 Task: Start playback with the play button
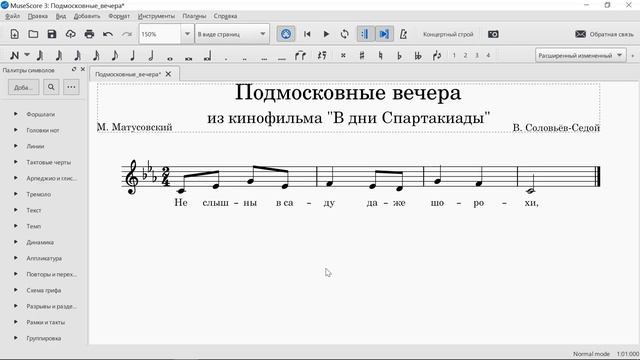click(326, 34)
